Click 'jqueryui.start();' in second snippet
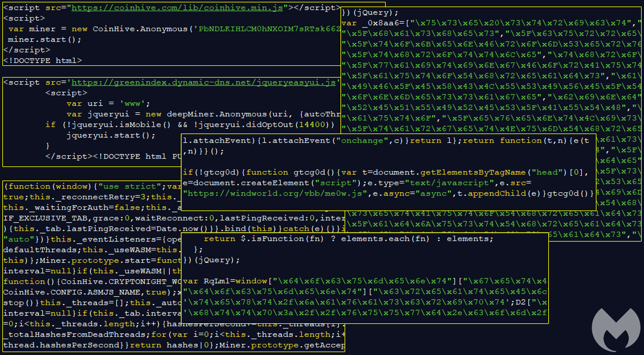The width and height of the screenshot is (644, 355). click(111, 135)
